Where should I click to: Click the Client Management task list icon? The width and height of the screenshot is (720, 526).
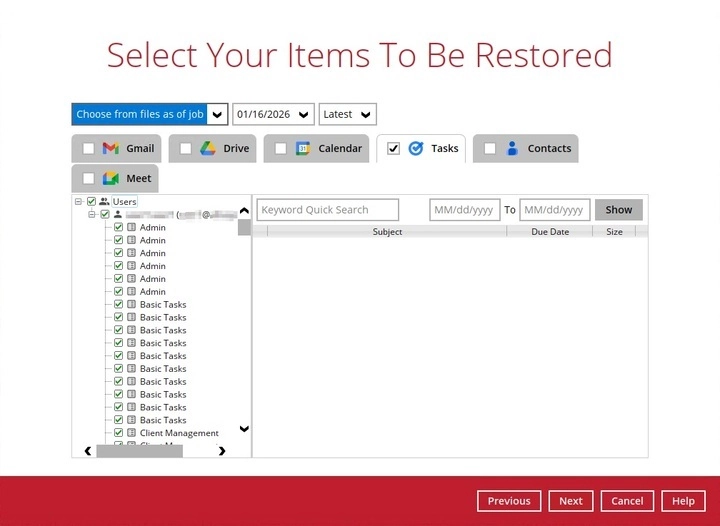point(131,433)
